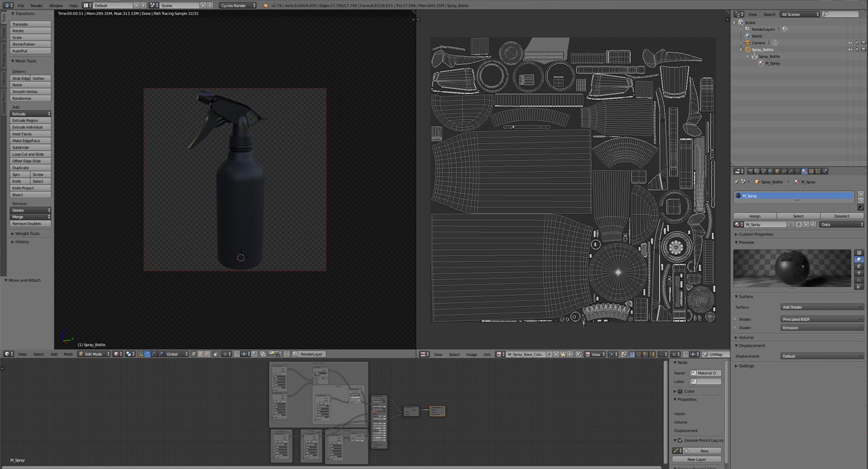868x469 pixels.
Task: Open the UVs menu in UV editor
Action: pyautogui.click(x=487, y=354)
